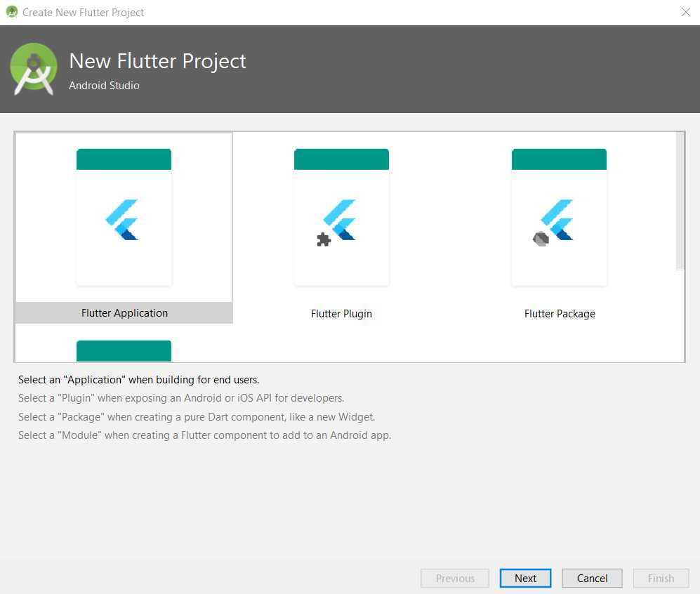Click the disabled Finish button
This screenshot has height=594, width=700.
tap(660, 578)
